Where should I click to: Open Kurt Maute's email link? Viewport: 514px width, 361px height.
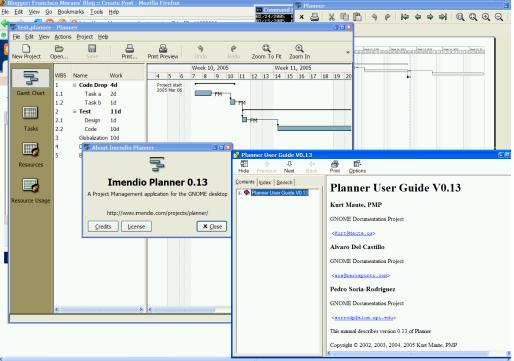click(x=353, y=233)
